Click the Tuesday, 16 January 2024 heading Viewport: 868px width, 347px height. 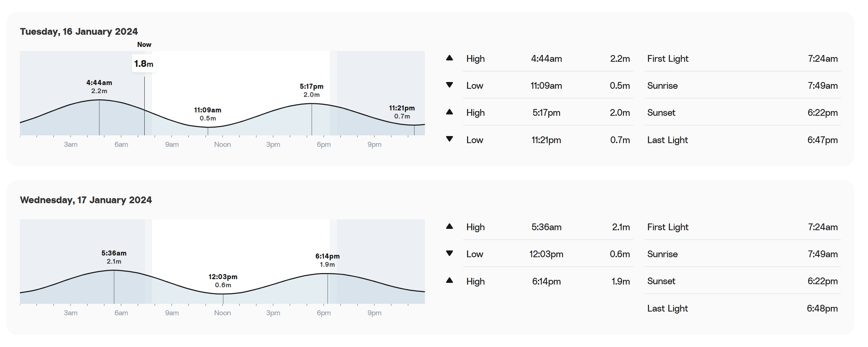pos(79,31)
